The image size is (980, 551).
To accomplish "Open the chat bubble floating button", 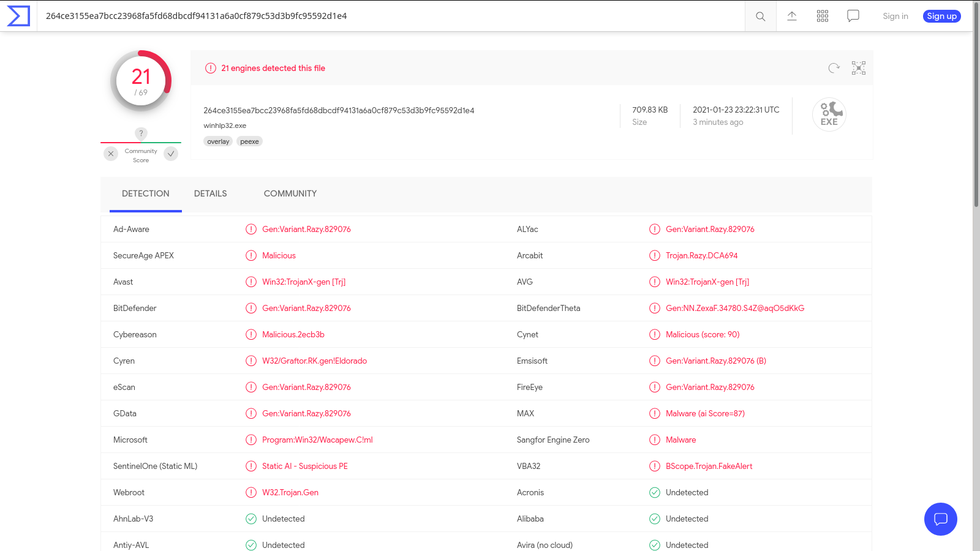I will 941,519.
